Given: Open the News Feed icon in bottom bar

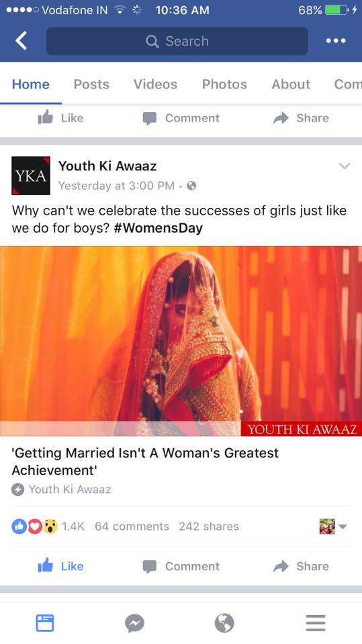Looking at the screenshot, I should (45, 623).
